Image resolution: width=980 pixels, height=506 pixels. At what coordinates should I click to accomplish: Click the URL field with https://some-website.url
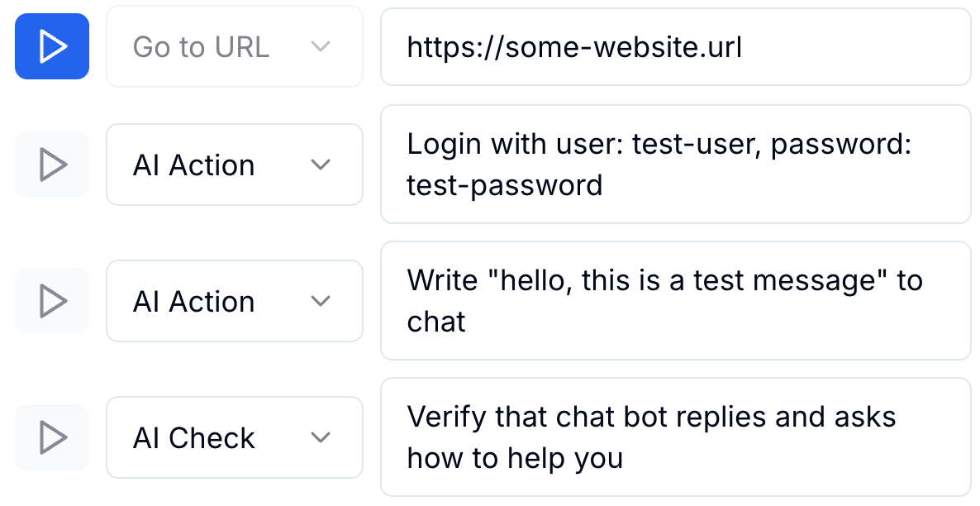(x=675, y=47)
